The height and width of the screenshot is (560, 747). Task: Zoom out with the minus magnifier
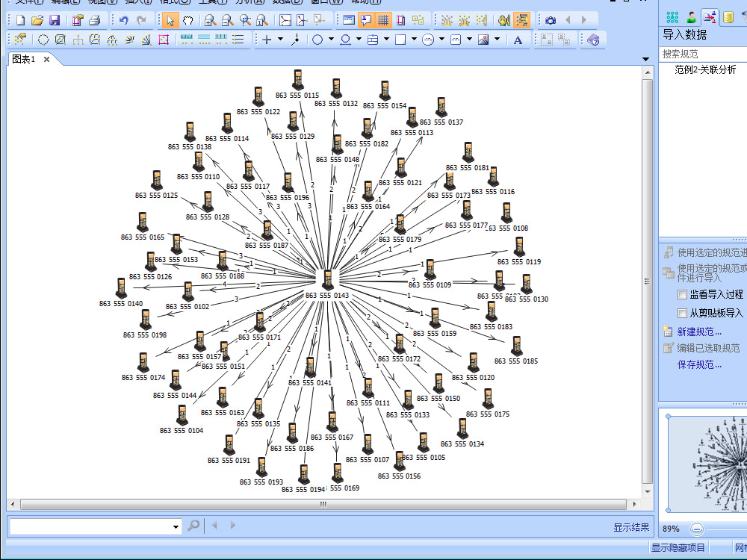coord(228,20)
